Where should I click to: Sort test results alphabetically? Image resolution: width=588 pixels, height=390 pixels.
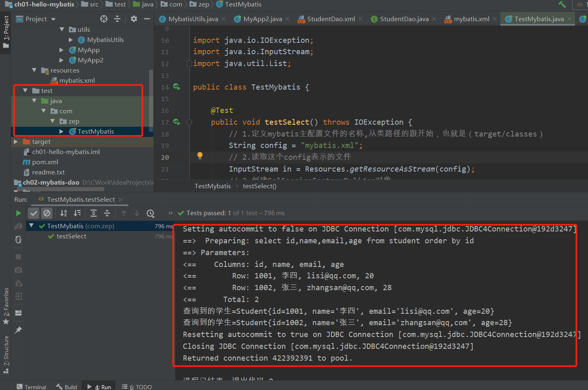[64, 213]
